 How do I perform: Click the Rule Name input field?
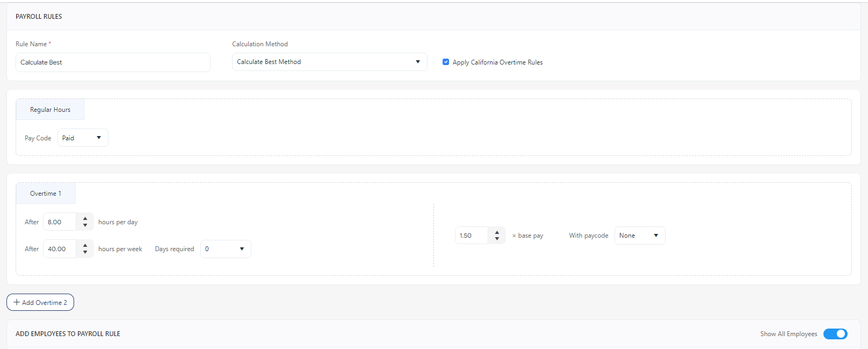pyautogui.click(x=113, y=62)
